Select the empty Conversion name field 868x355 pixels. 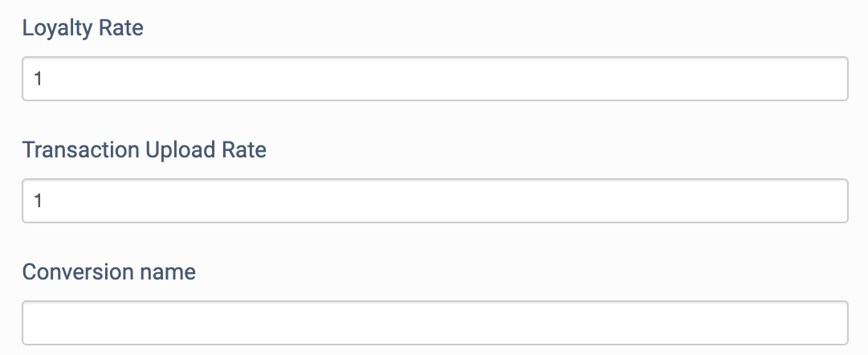click(434, 323)
